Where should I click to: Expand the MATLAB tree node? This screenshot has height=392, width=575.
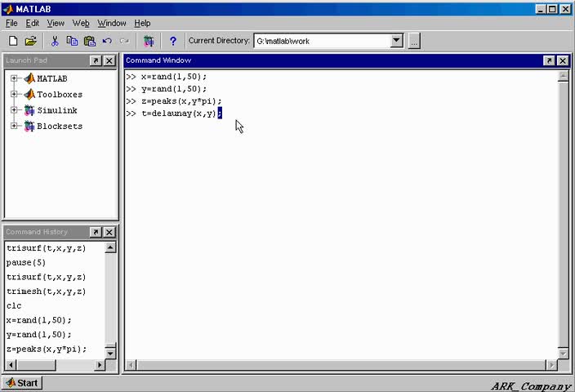coord(14,78)
